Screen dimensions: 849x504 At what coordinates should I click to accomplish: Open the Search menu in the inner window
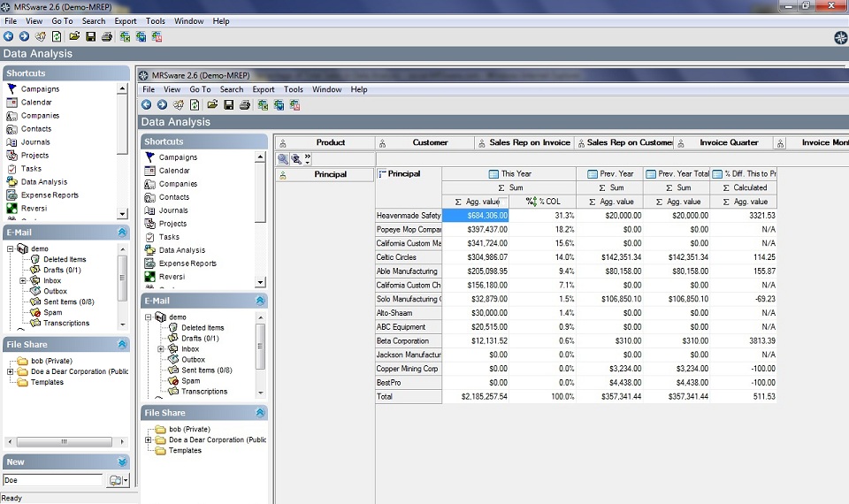tap(231, 89)
